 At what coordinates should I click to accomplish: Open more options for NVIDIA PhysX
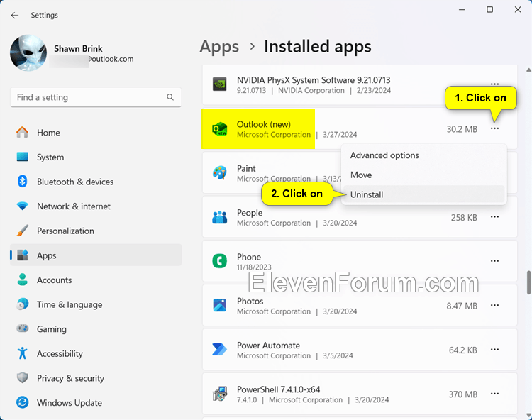494,84
